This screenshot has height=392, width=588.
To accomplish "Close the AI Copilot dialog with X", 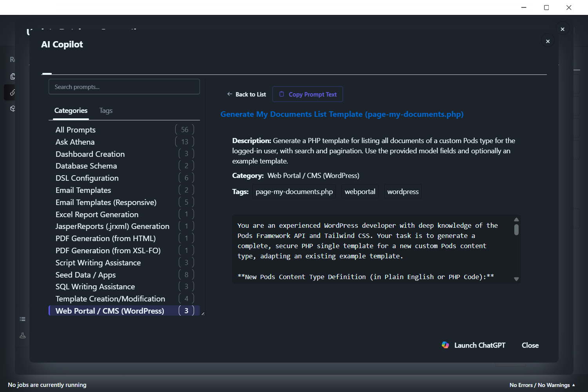I will [548, 41].
